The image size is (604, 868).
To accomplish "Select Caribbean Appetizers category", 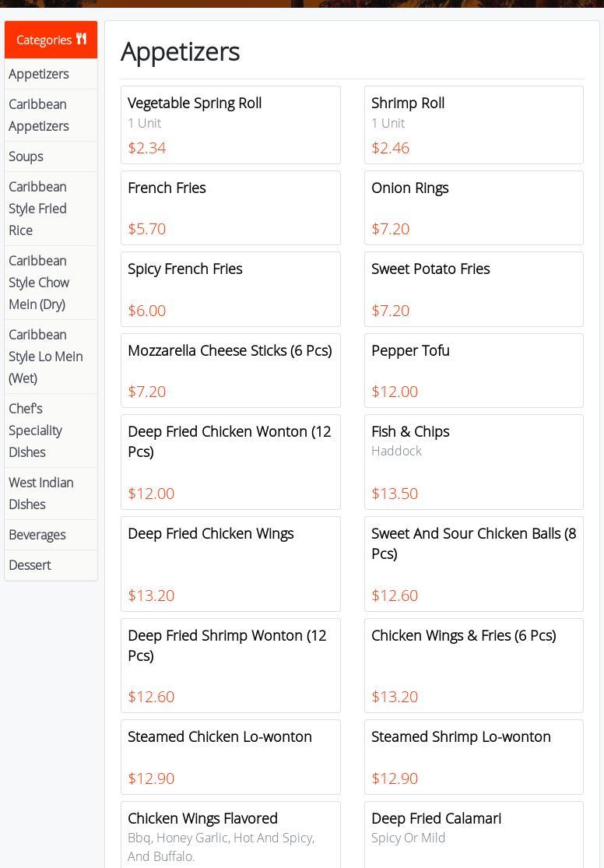I will pyautogui.click(x=39, y=115).
